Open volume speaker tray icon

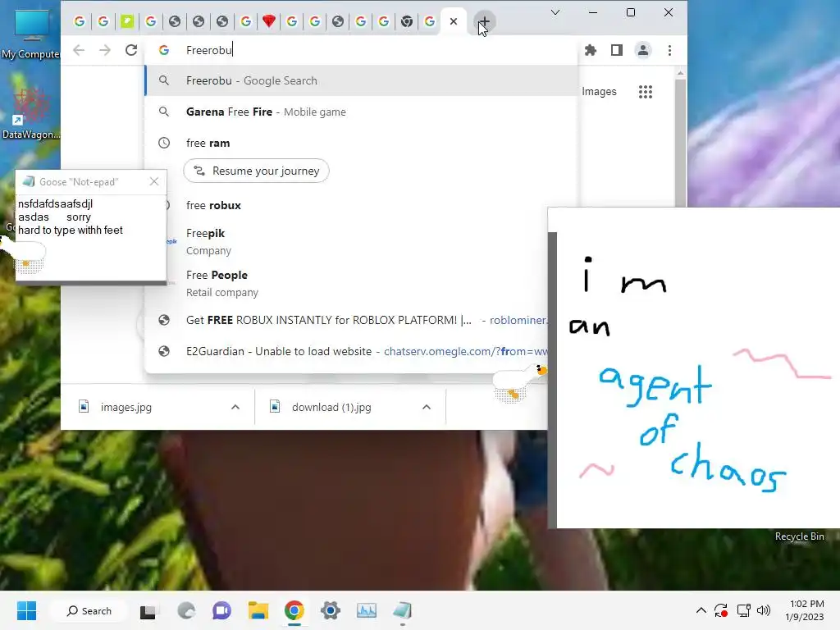[764, 610]
